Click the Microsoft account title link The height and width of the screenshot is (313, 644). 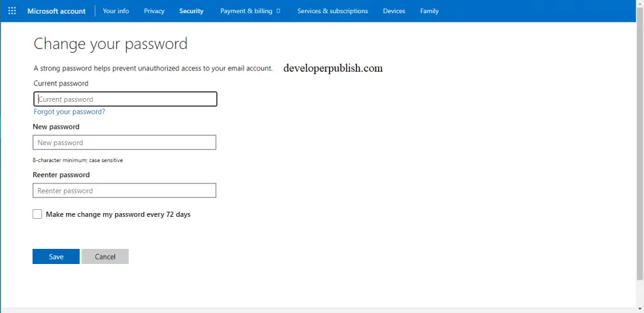(56, 11)
